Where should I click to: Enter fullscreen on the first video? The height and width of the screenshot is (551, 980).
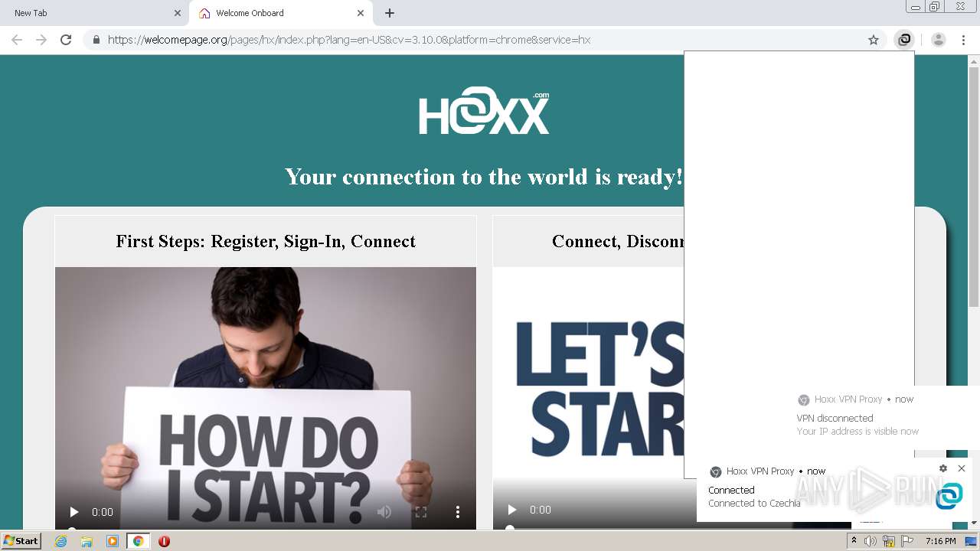[x=420, y=512]
